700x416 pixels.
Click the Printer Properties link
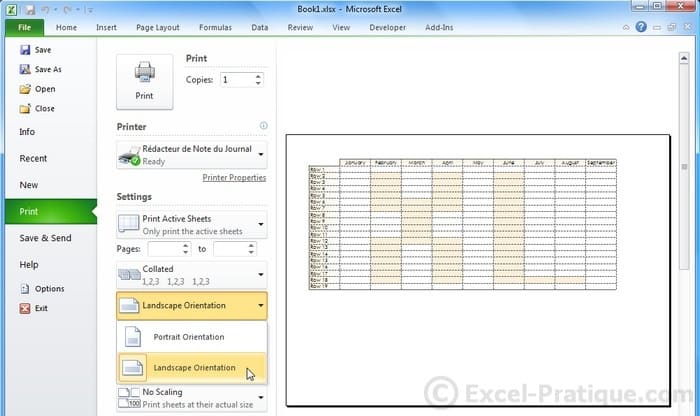coord(234,178)
